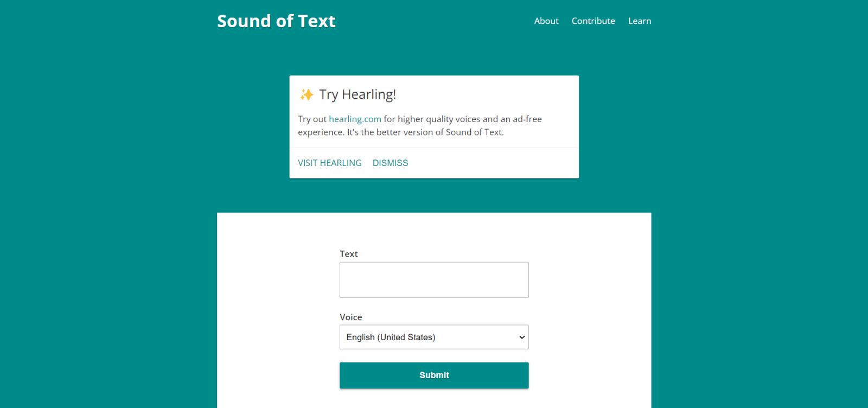Open the Voice language dropdown

point(433,337)
